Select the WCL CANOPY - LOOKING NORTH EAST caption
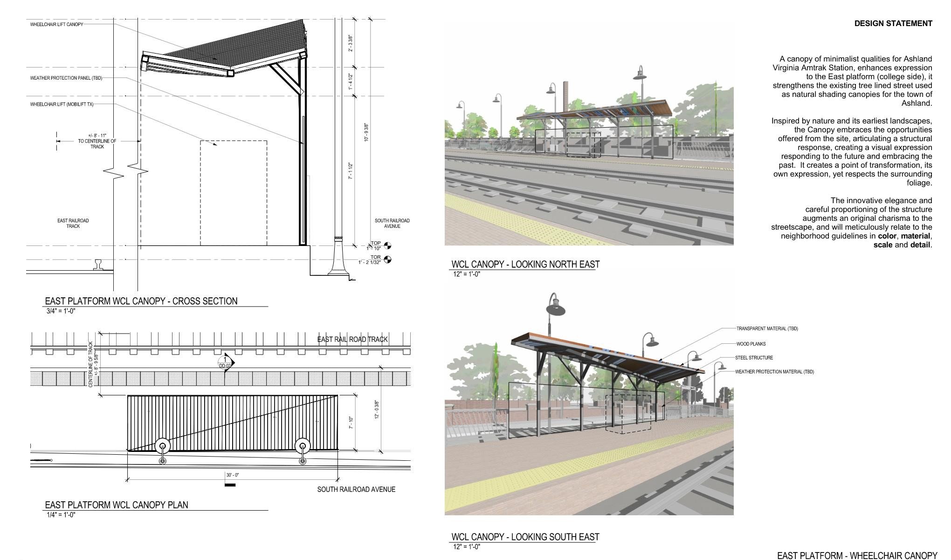 [x=524, y=264]
